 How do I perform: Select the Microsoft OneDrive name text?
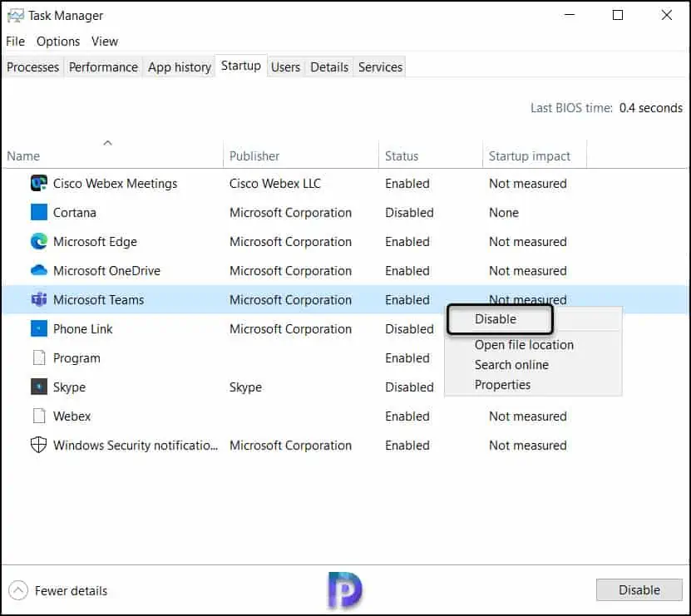tap(106, 270)
